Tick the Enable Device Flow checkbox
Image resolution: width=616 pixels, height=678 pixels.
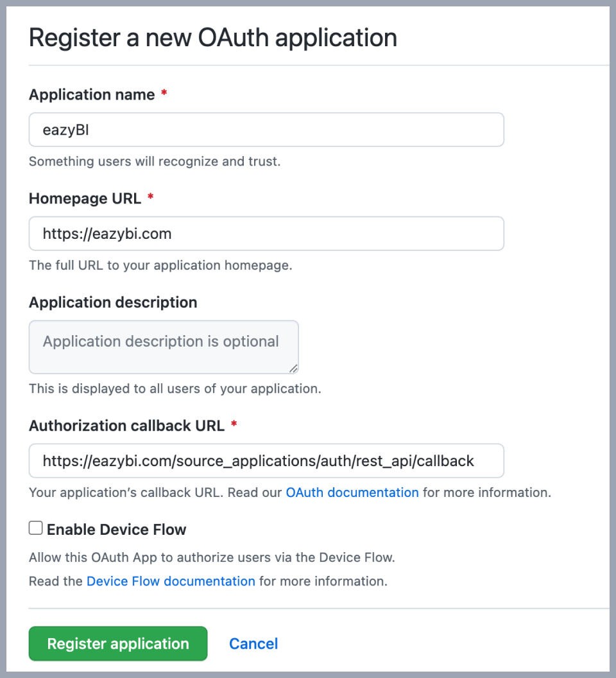(36, 528)
